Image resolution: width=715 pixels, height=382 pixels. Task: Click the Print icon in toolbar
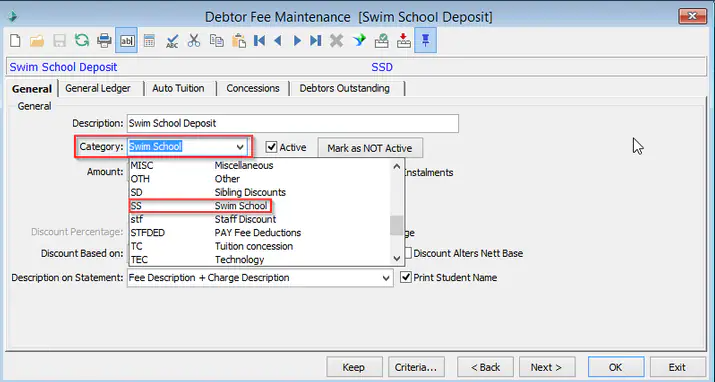pyautogui.click(x=104, y=41)
